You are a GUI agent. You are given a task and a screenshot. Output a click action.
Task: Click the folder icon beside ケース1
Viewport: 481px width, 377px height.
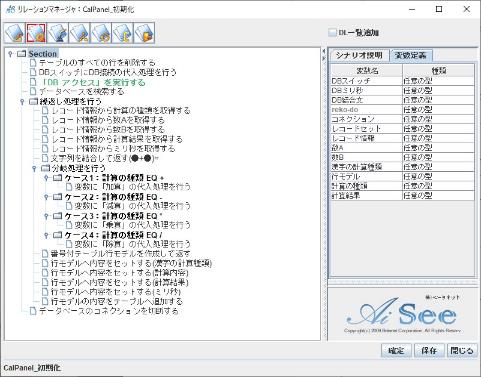click(x=57, y=178)
